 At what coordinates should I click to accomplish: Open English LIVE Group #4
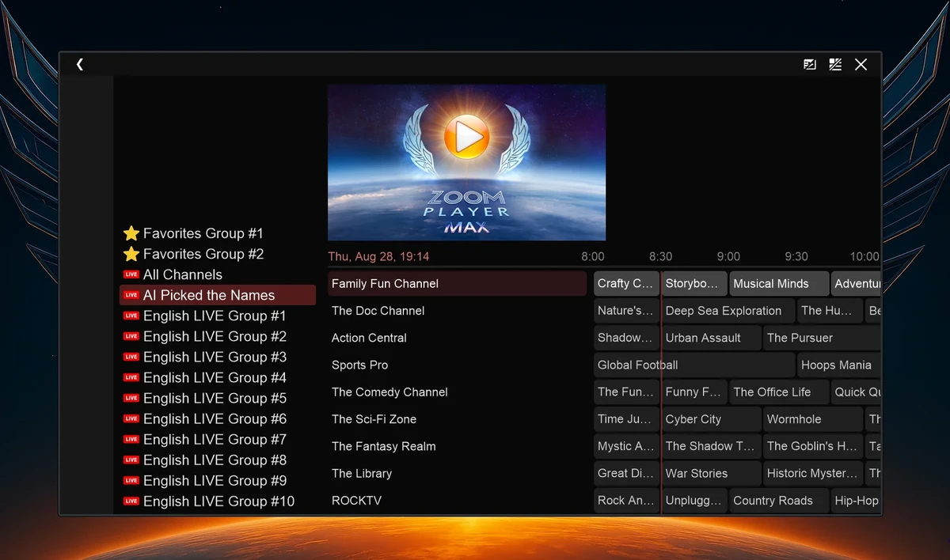[x=218, y=377]
